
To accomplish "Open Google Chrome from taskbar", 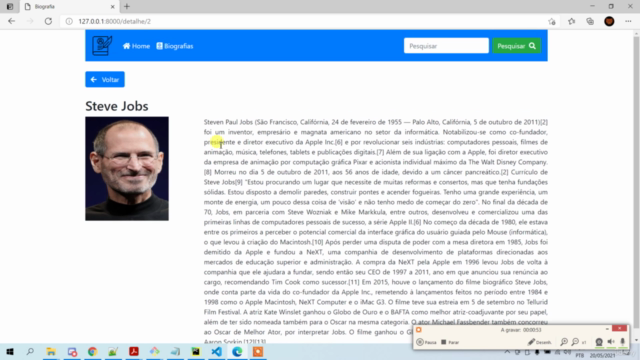I will [x=92, y=351].
